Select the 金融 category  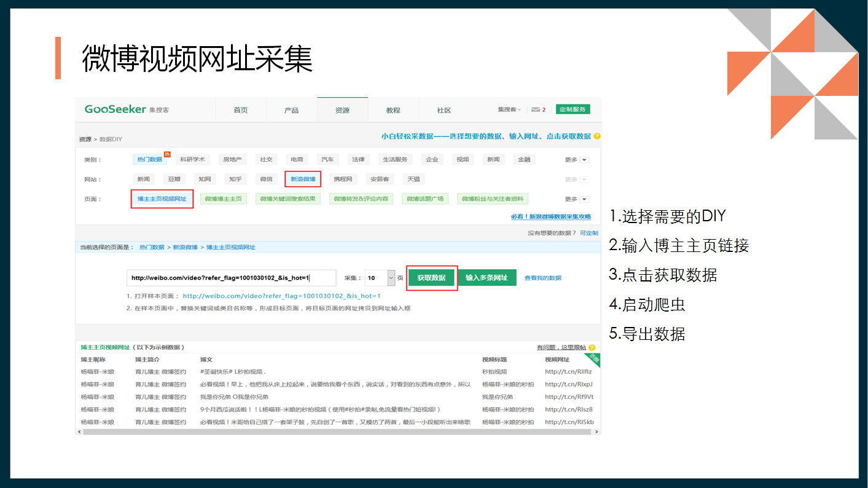[x=524, y=159]
